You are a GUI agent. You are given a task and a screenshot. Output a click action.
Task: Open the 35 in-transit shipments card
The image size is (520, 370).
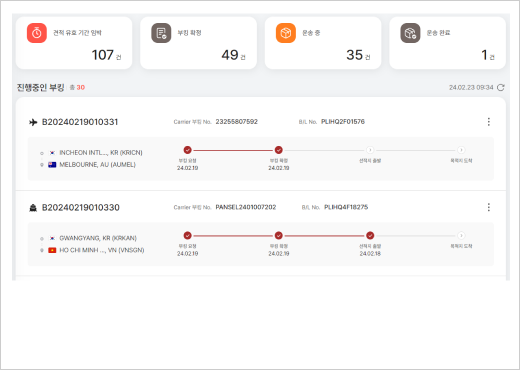coord(323,43)
